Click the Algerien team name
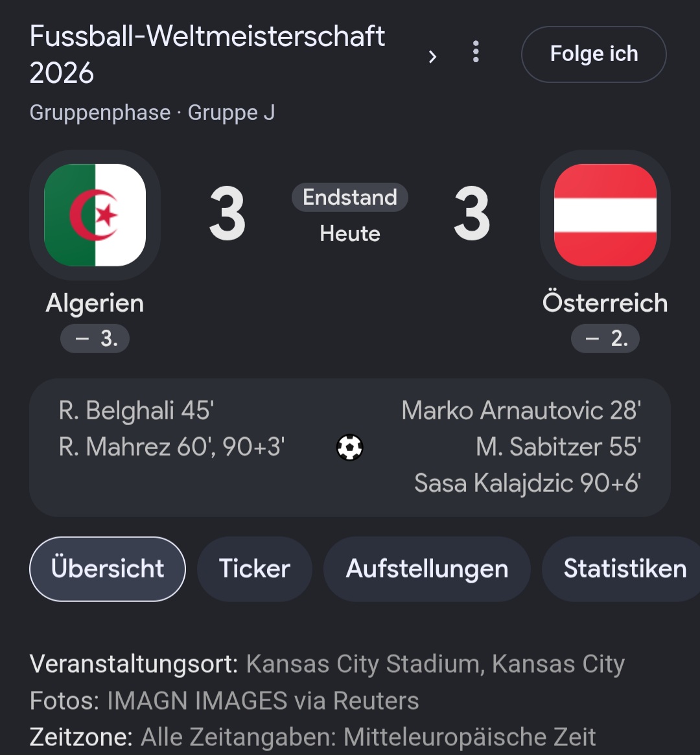 tap(95, 303)
